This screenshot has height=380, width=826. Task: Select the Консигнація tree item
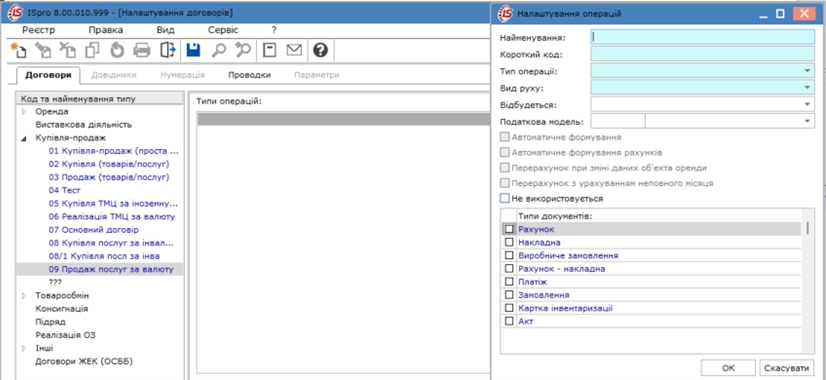point(62,308)
